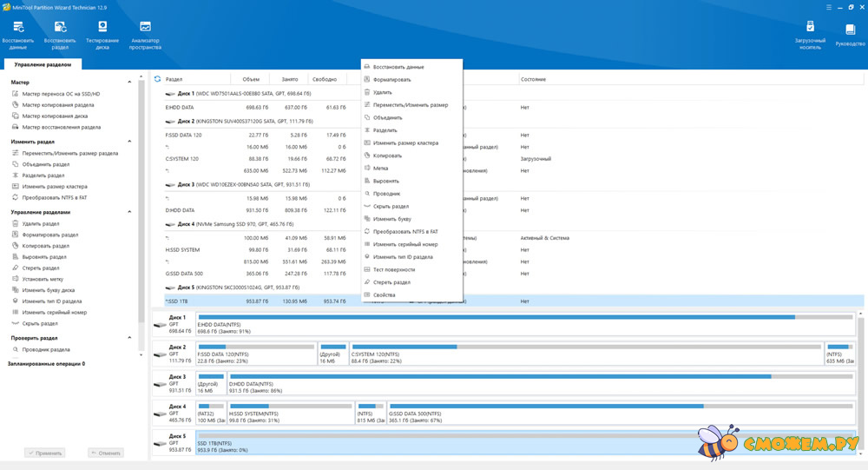Open Тестирование диска tool

tap(102, 35)
